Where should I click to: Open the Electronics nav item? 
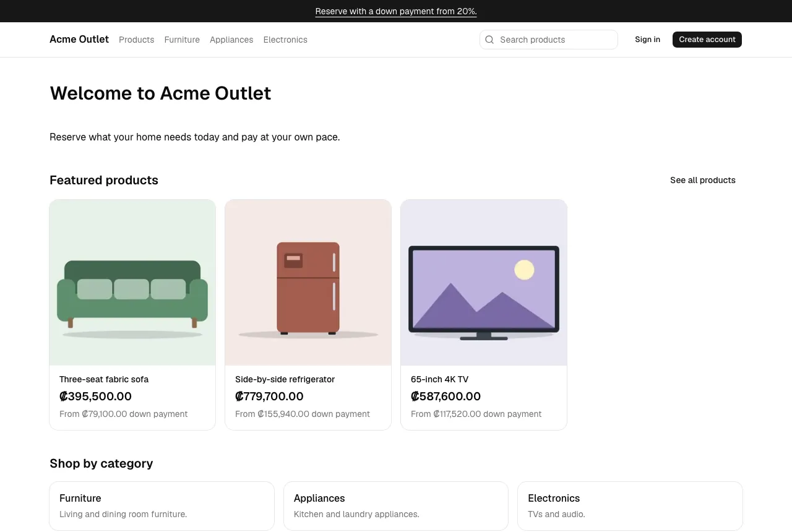click(285, 40)
